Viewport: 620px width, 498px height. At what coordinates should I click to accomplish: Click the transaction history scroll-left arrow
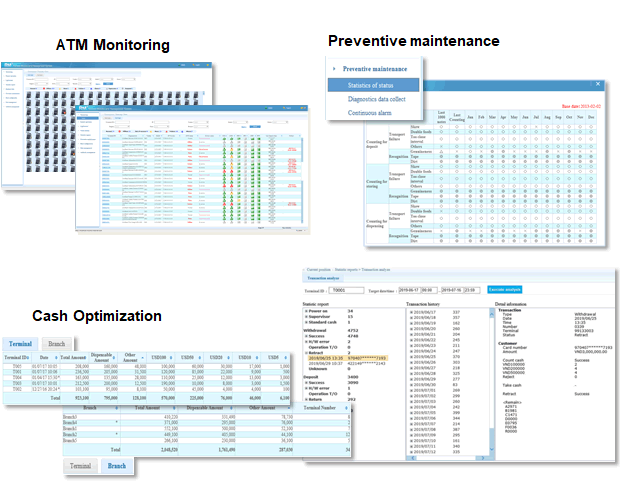coord(414,458)
